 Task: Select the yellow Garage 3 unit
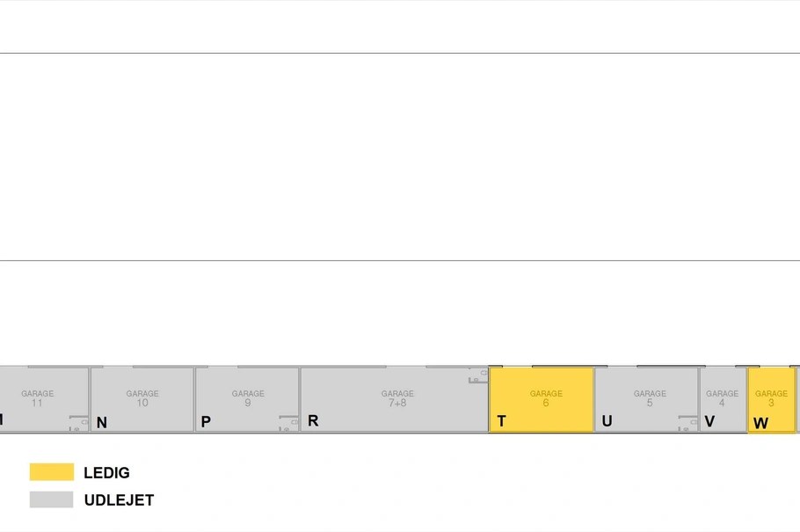click(x=772, y=399)
